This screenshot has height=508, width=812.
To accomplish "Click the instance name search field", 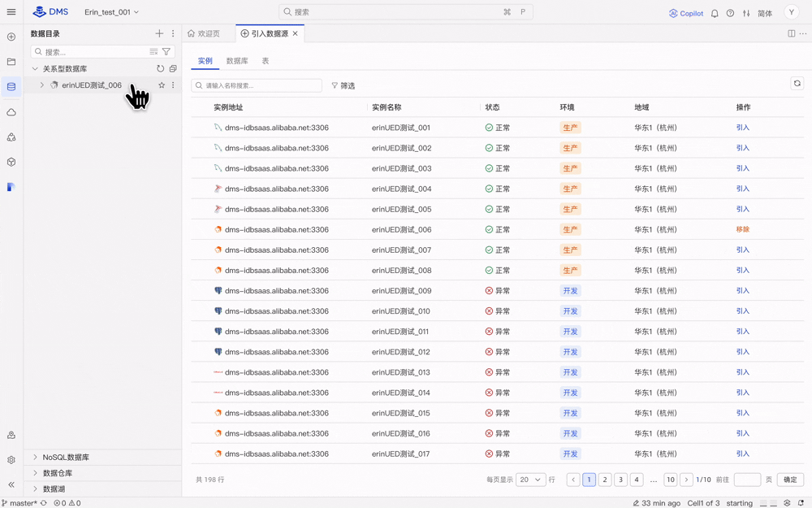I will click(257, 85).
